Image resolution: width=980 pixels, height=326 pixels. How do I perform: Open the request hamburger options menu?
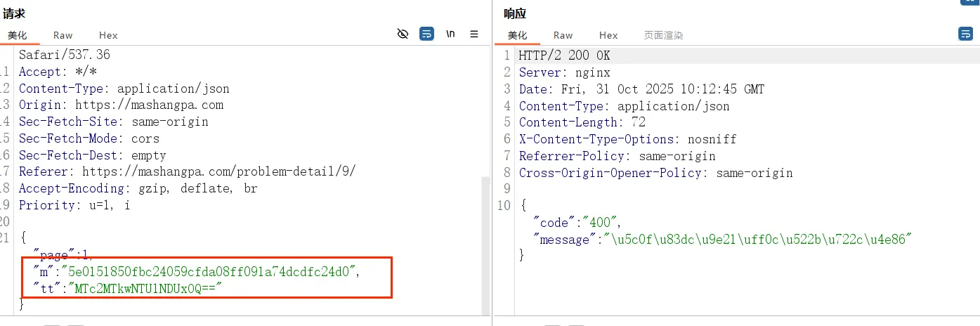(x=474, y=34)
